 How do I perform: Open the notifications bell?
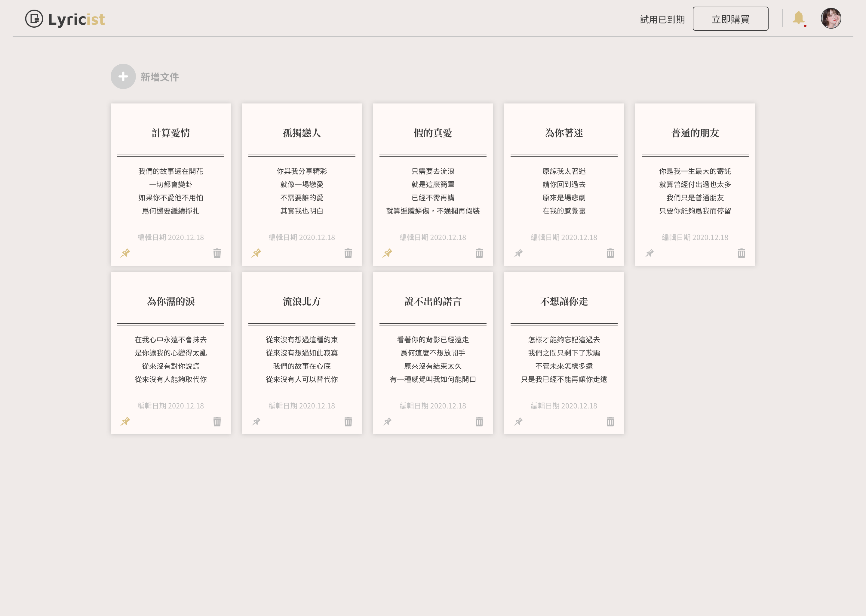[x=799, y=18]
